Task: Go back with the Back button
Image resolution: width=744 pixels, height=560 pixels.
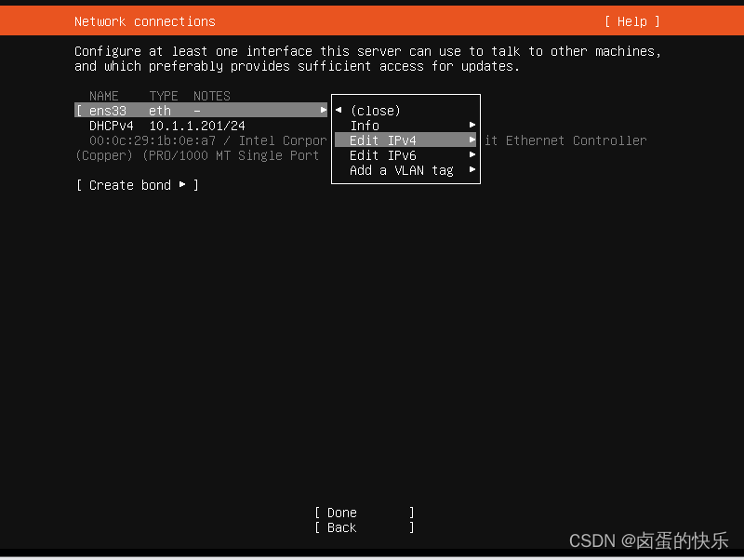Action: (365, 527)
